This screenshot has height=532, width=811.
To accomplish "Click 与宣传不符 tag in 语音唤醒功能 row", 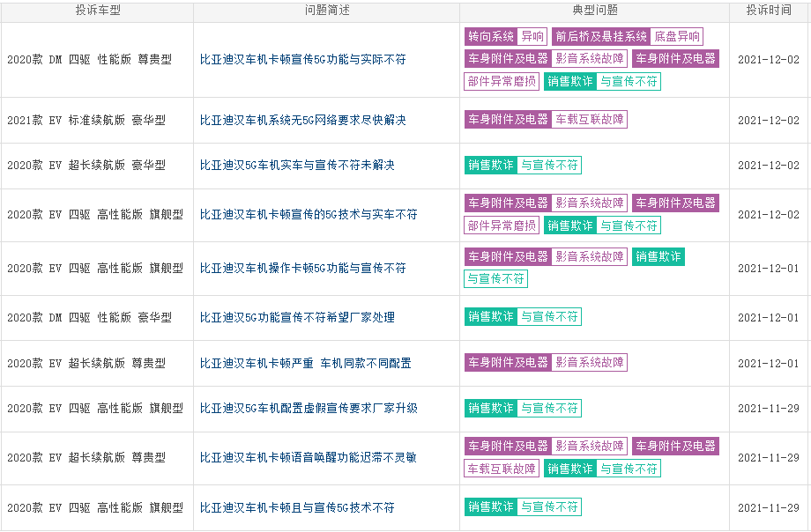I will coord(629,469).
